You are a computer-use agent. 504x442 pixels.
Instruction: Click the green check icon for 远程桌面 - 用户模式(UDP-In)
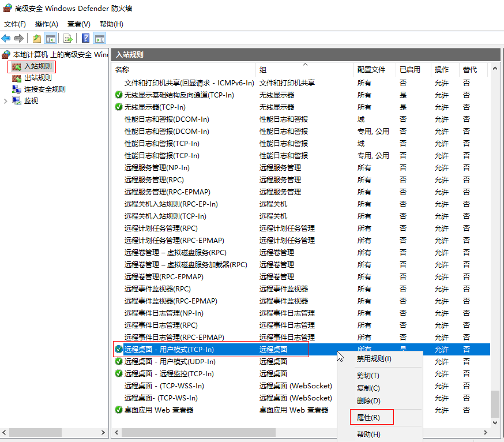[x=119, y=362]
